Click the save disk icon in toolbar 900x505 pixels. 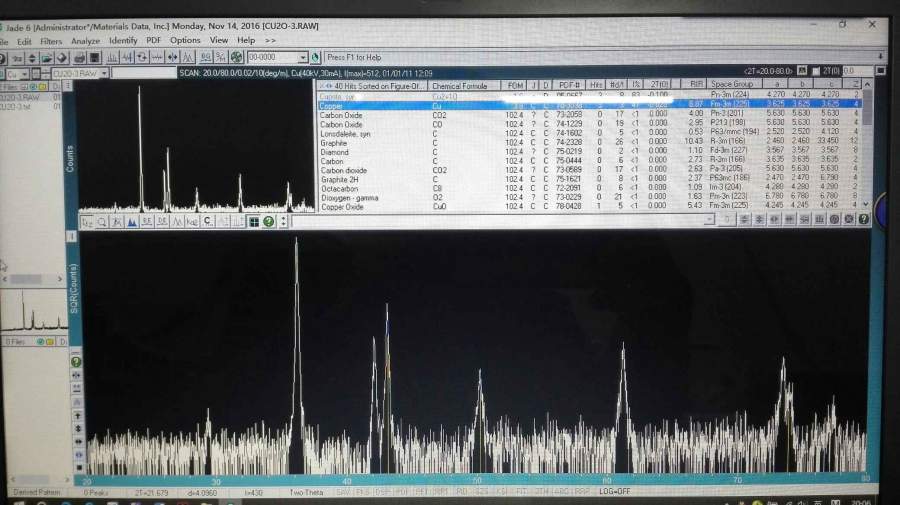coord(95,57)
